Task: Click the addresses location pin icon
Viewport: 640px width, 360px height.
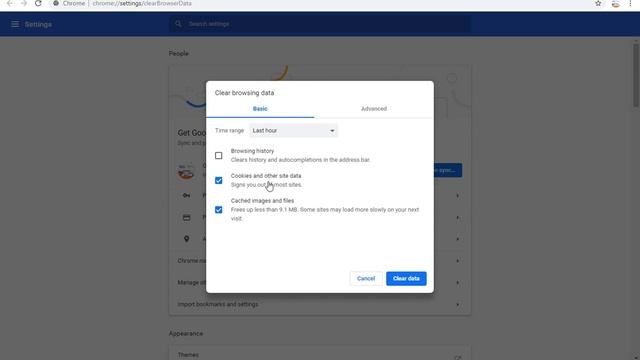Action: 187,239
